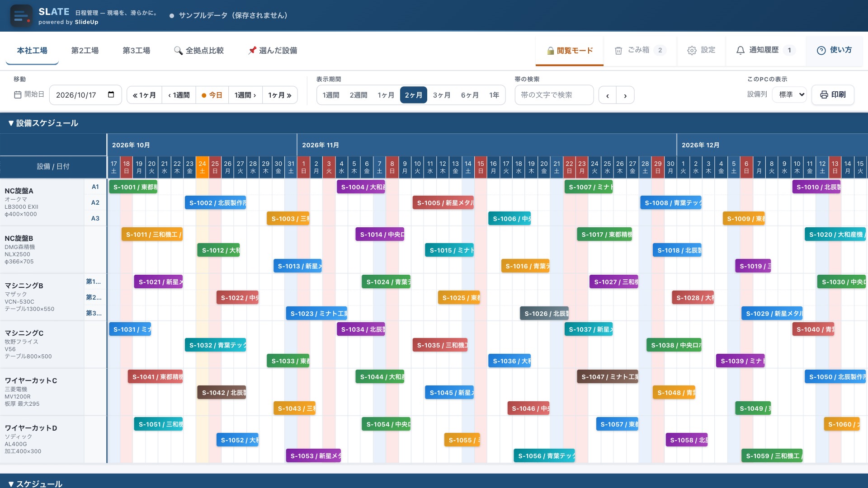
Task: Select the S-1059 green schedule bar
Action: click(x=772, y=456)
